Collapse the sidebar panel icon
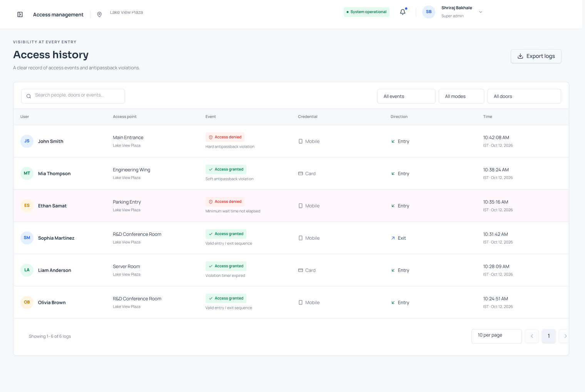 click(20, 15)
